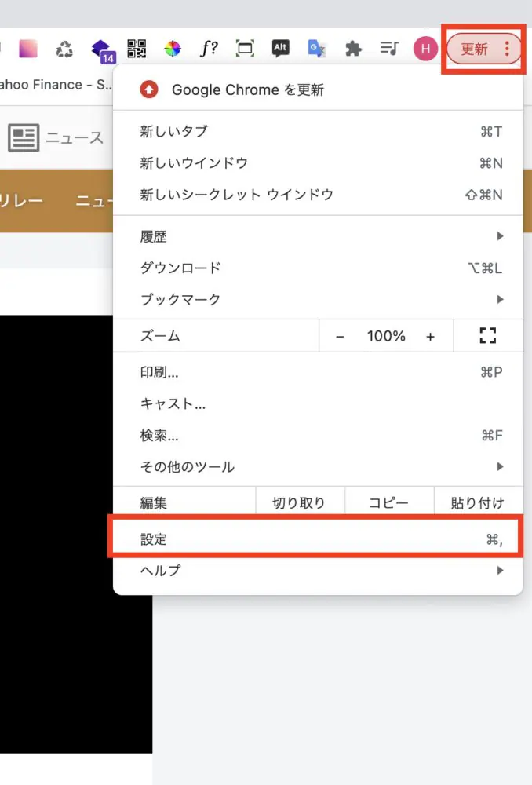Open the color wheel picker extension
The image size is (532, 785).
pos(172,49)
